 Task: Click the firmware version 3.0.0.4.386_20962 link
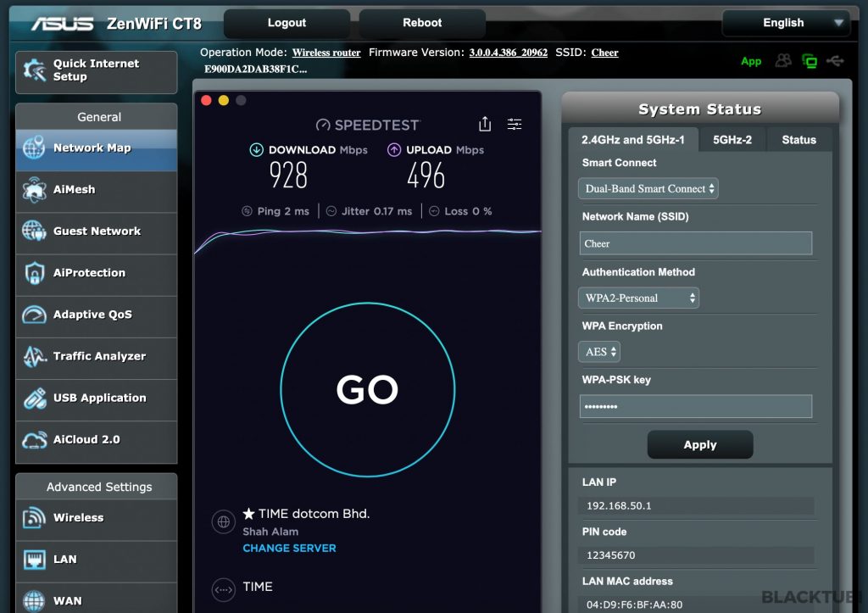509,53
